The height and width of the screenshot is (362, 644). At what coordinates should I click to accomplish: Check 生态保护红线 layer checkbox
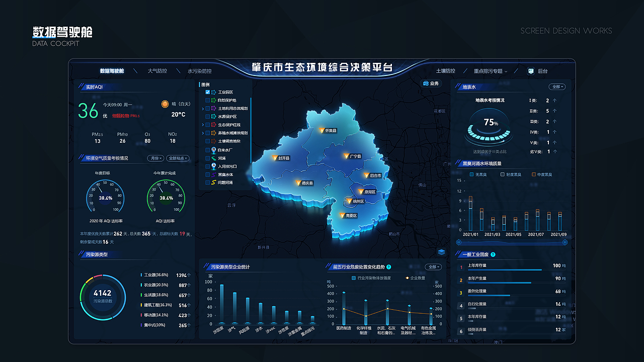pyautogui.click(x=208, y=125)
